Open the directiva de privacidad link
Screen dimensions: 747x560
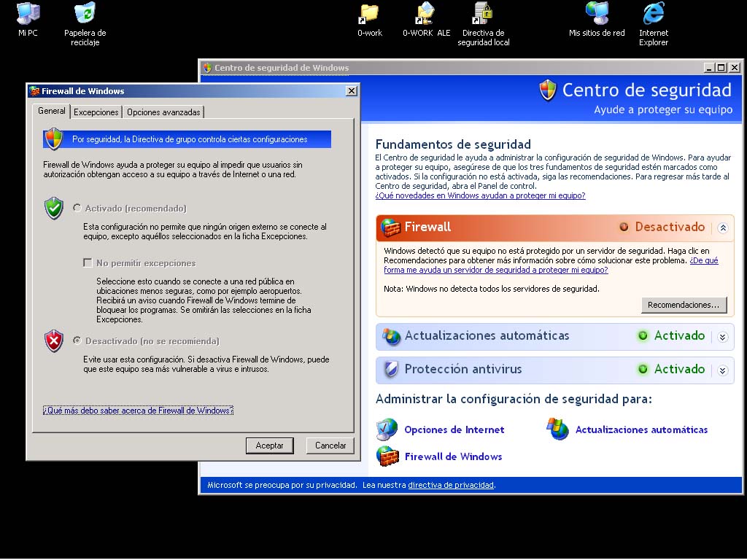pos(451,485)
